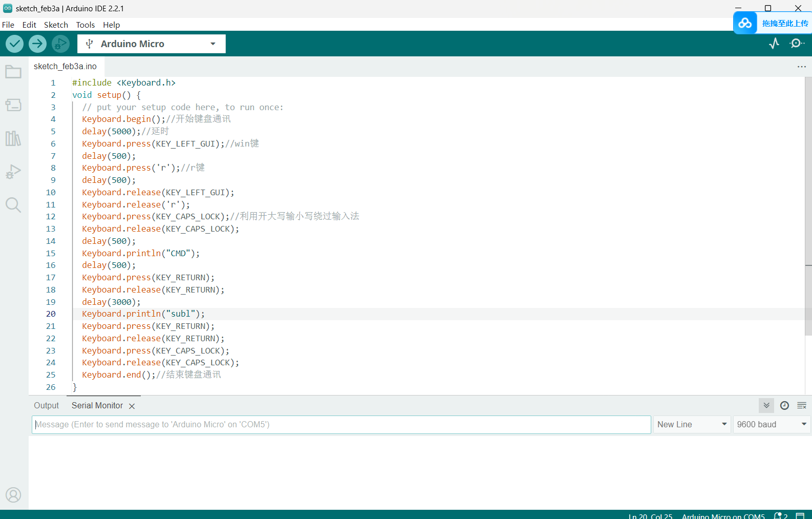Open the New Line ending dropdown
The image size is (812, 519).
pos(692,424)
